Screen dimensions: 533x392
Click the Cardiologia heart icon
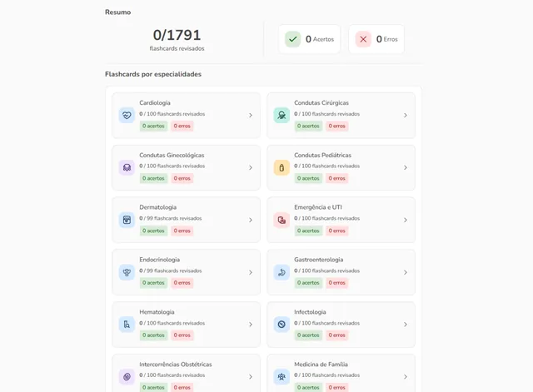[127, 115]
